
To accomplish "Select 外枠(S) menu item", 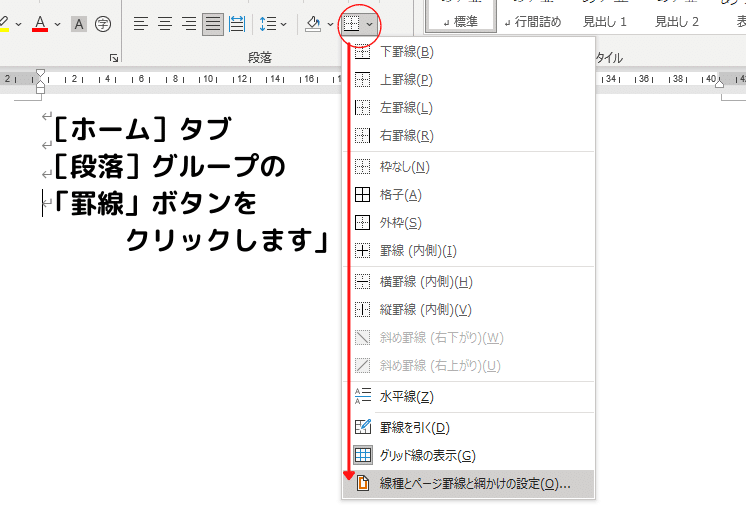I will [469, 223].
